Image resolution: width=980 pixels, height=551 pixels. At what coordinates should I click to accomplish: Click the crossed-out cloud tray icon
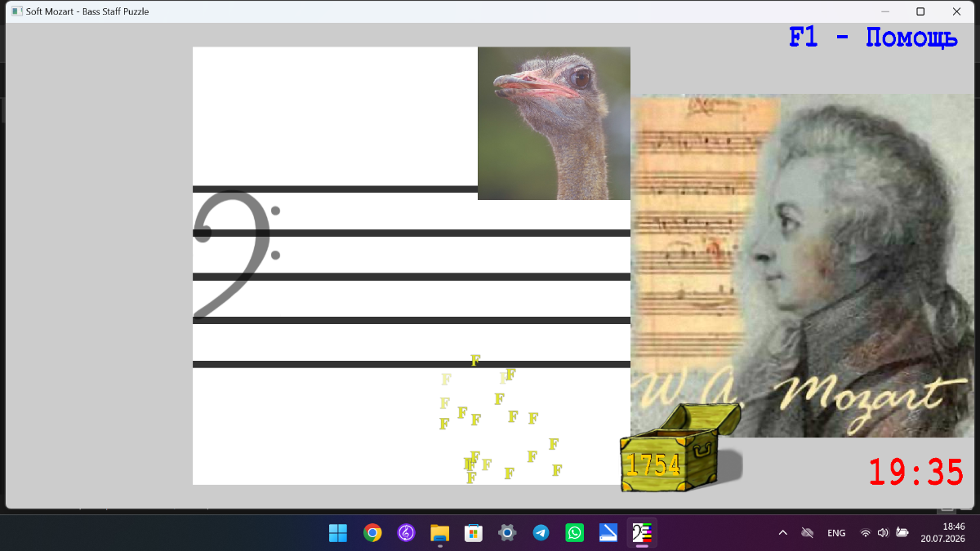(x=808, y=533)
